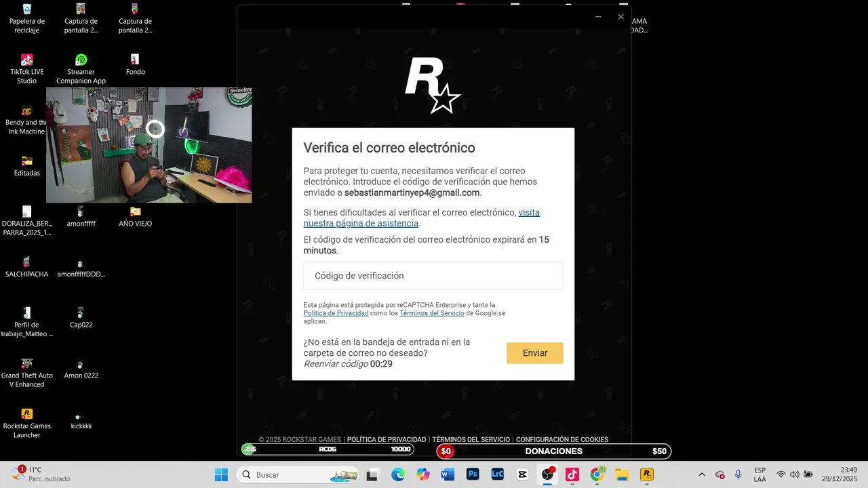The height and width of the screenshot is (488, 868).
Task: Click the taskbar Buscar search box
Action: [x=298, y=474]
